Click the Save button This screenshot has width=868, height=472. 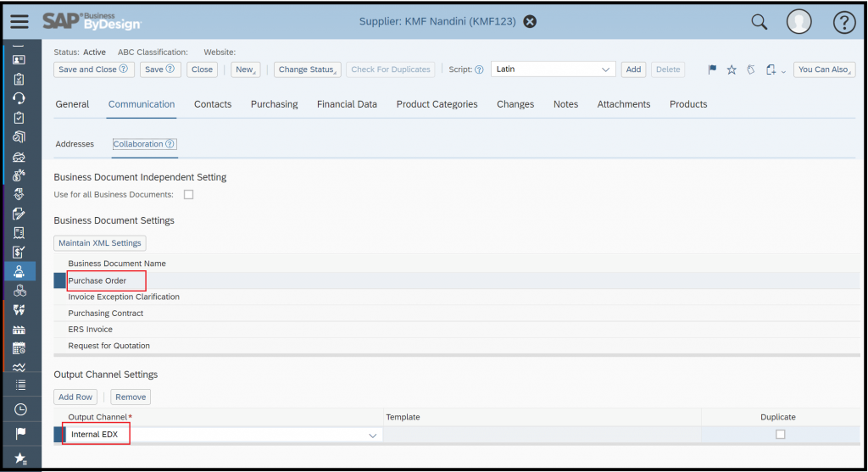tap(160, 69)
